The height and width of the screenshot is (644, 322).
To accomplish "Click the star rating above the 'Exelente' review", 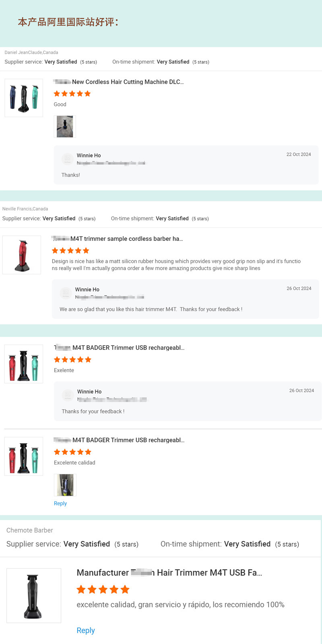I will pos(72,359).
